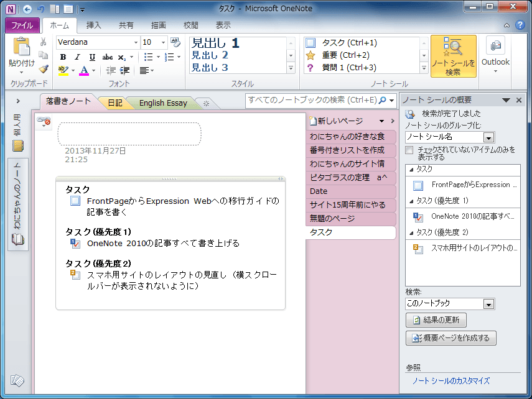Click the Back arrow in quick access toolbar
Viewport: 532px width, 399px height.
(27, 9)
